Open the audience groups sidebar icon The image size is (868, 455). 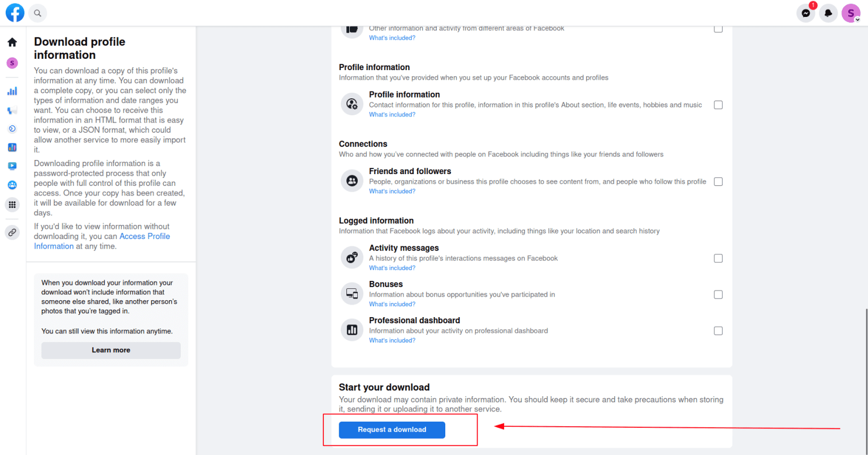(12, 185)
